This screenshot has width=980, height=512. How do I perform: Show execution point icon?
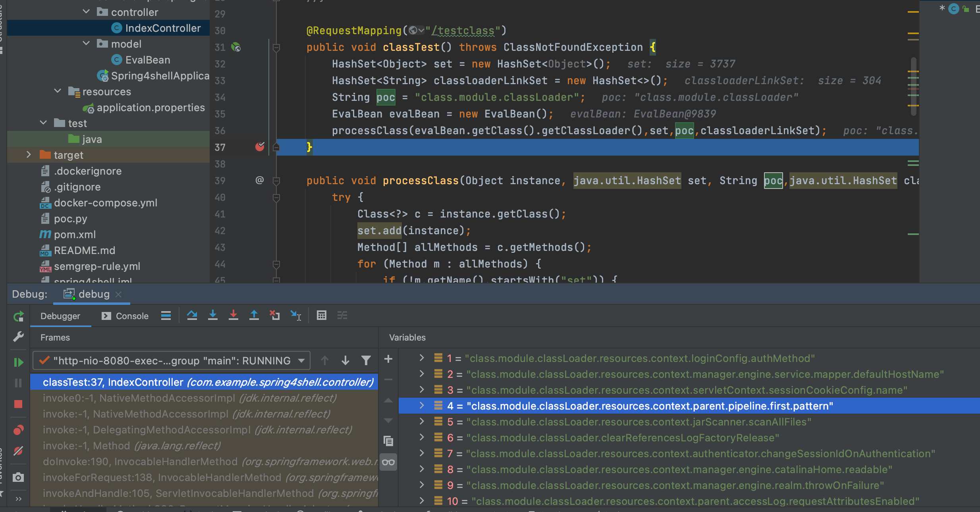pos(166,316)
